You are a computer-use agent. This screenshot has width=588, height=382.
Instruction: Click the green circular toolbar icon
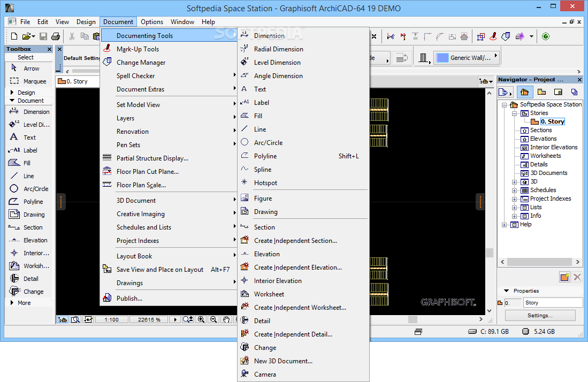[546, 36]
